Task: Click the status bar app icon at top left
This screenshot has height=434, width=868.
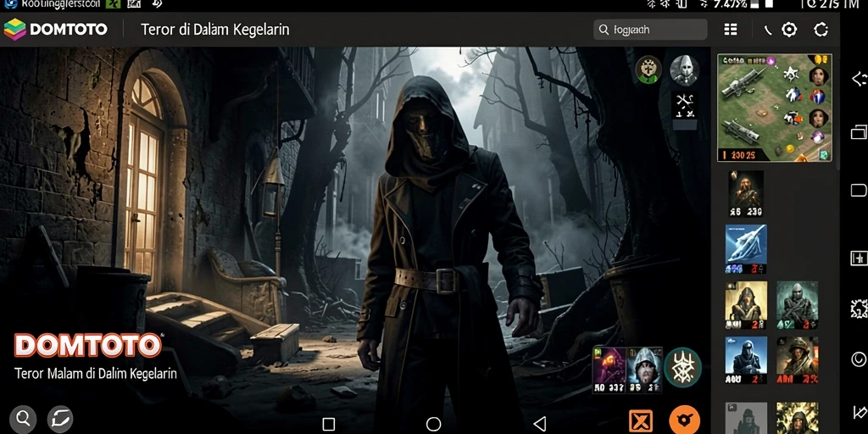Action: pyautogui.click(x=10, y=4)
